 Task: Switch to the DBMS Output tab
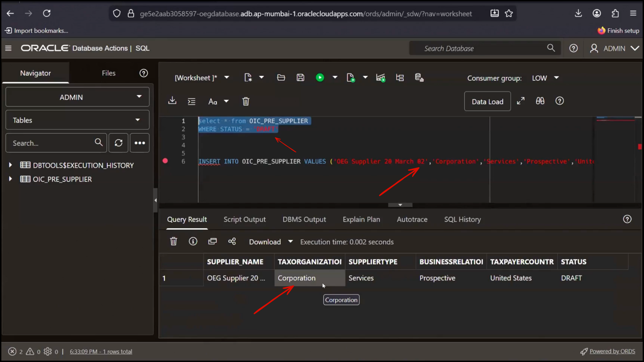tap(304, 219)
